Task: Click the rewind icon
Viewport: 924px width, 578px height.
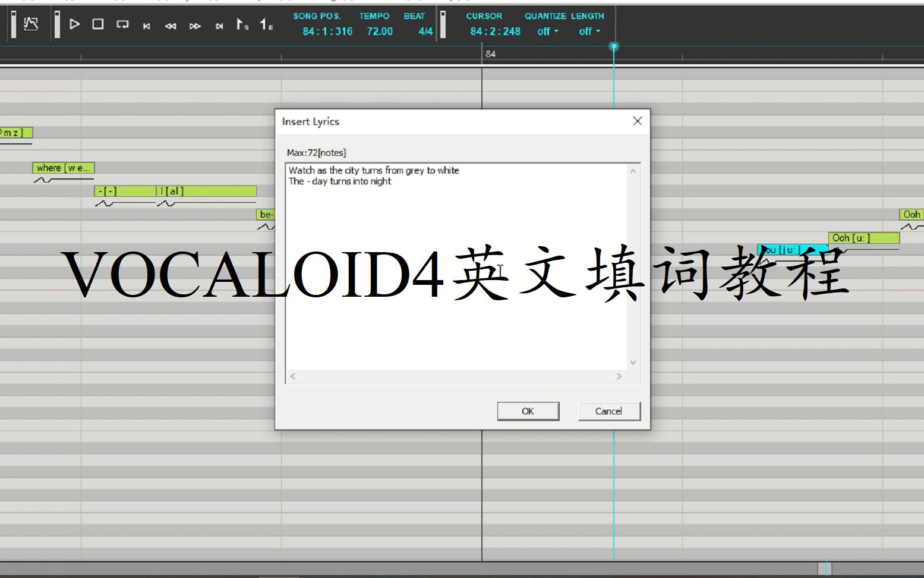Action: [x=171, y=26]
